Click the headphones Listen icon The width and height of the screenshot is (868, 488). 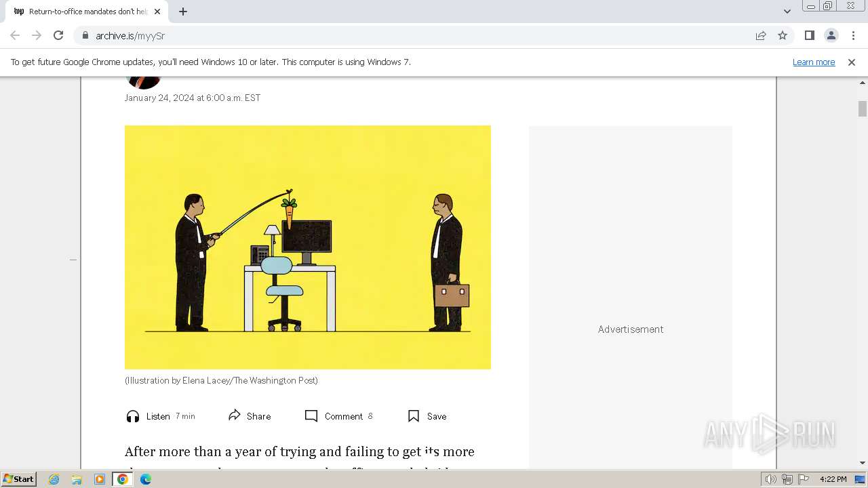(133, 416)
